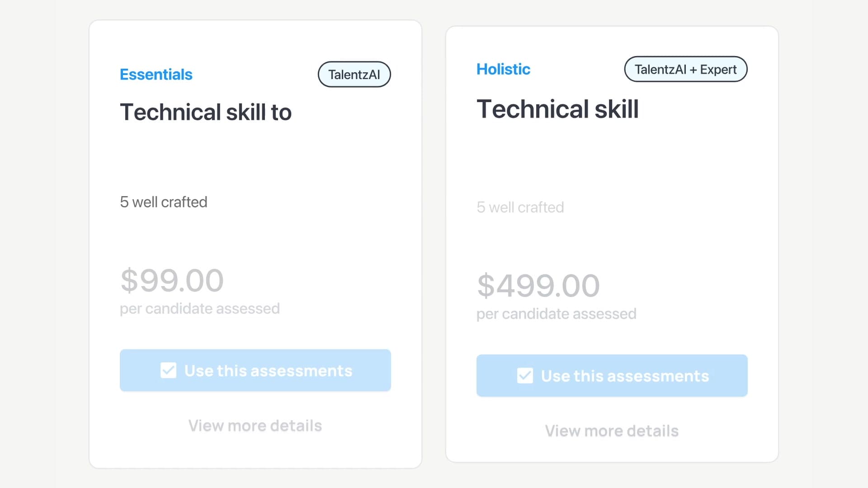
Task: Open "View more details" under the Essentials plan
Action: click(x=255, y=426)
